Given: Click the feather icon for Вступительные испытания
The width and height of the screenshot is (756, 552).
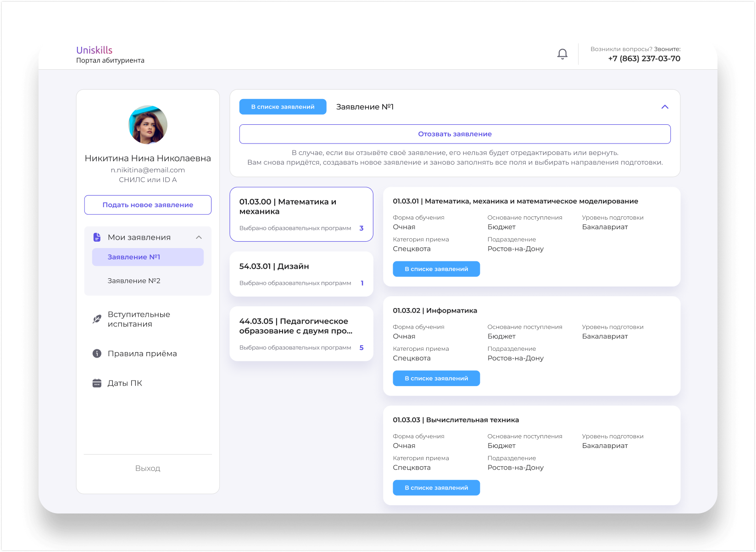Looking at the screenshot, I should tap(97, 319).
